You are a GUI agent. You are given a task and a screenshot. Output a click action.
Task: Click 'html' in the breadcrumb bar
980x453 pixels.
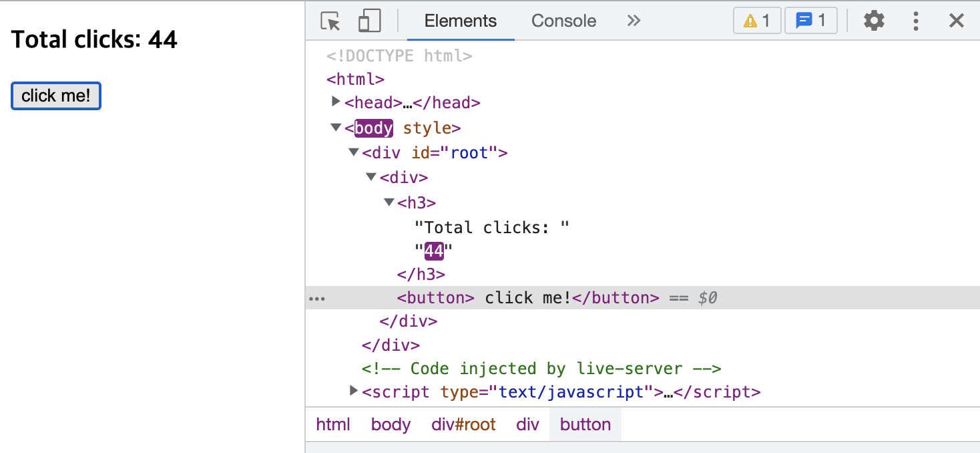[x=333, y=424]
